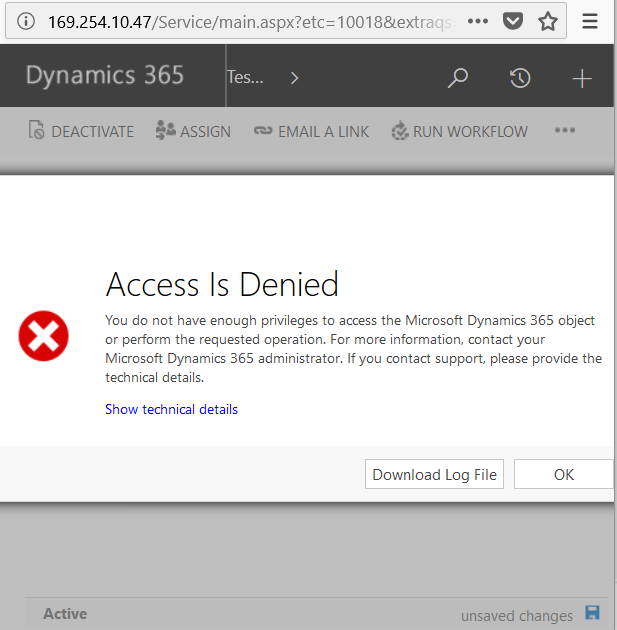Click inside the browser URL address field
Image resolution: width=617 pixels, height=630 pixels.
pyautogui.click(x=250, y=21)
